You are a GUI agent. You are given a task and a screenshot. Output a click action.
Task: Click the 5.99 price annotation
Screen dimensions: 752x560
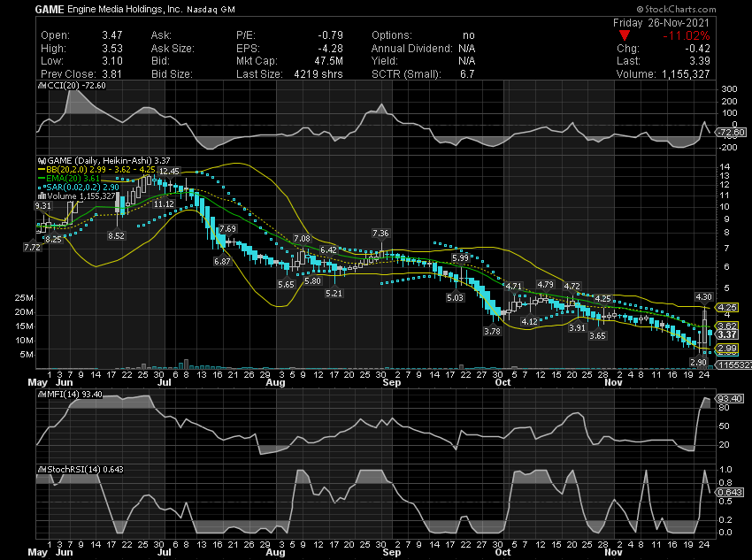coord(460,258)
